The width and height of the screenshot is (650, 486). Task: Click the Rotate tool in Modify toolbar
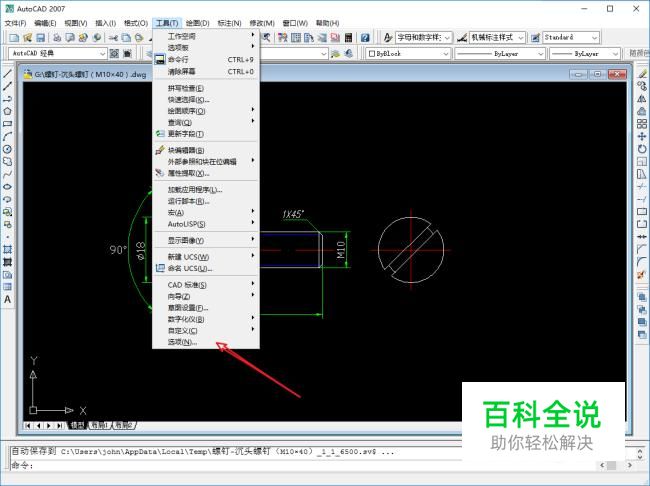642,149
